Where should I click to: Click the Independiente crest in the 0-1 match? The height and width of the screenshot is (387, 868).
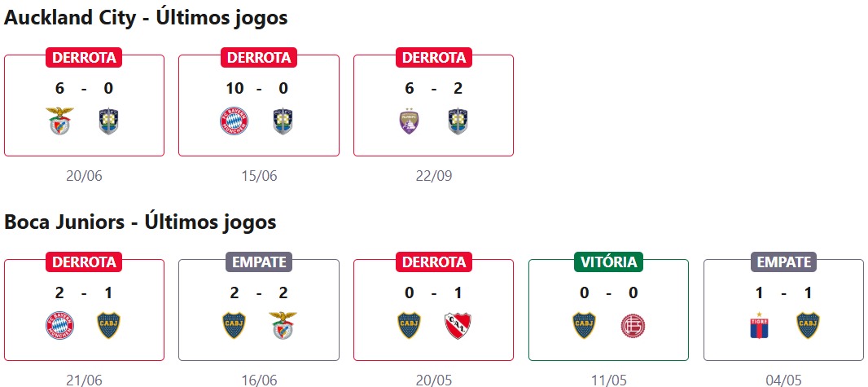(458, 326)
